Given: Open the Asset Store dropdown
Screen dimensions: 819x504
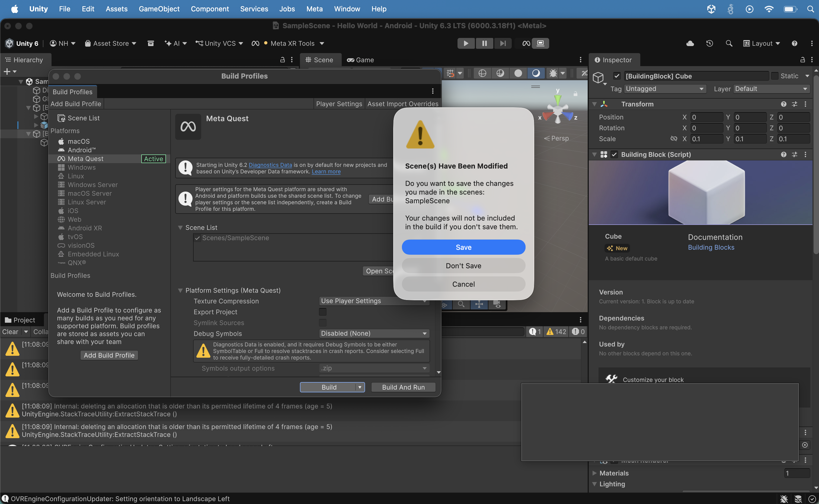Looking at the screenshot, I should pos(110,43).
